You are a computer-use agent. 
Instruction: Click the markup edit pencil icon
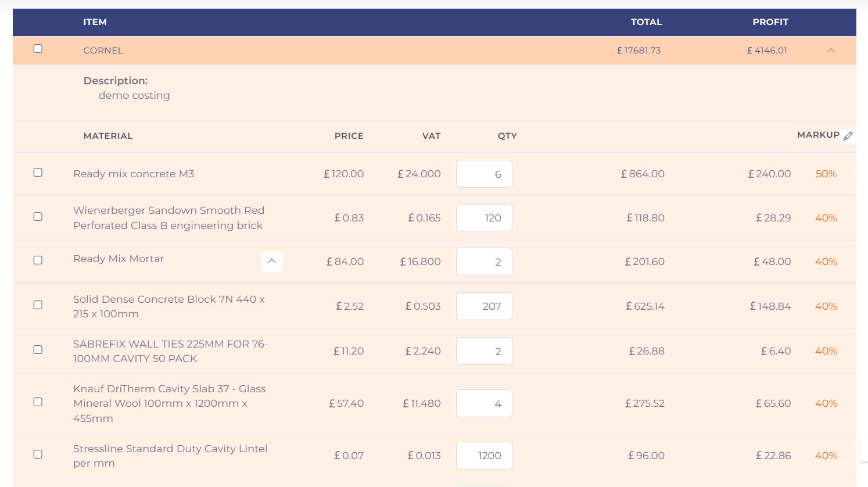coord(848,136)
